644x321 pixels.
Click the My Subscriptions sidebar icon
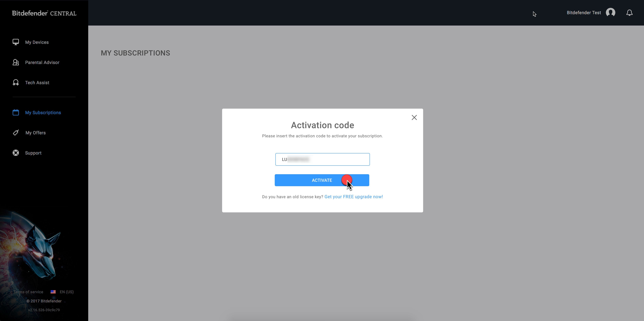(16, 112)
